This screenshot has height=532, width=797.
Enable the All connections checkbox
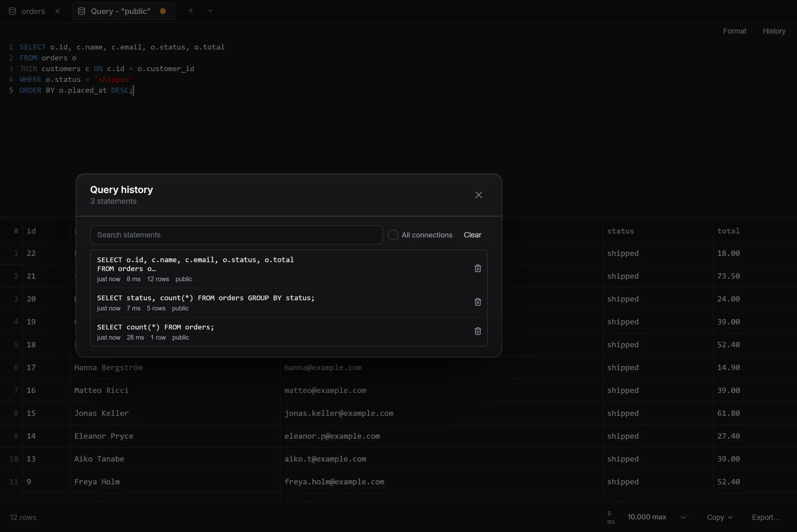point(393,235)
